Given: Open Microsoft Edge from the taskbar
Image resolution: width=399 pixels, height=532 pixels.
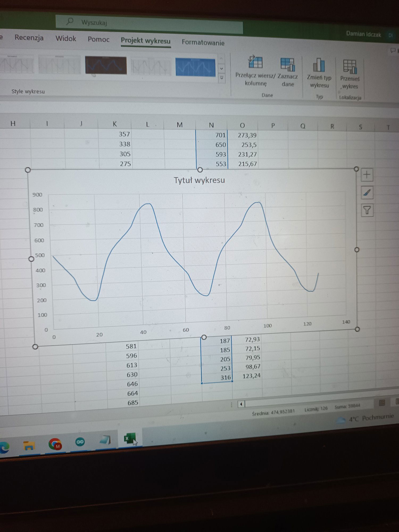Looking at the screenshot, I should click(x=4, y=447).
